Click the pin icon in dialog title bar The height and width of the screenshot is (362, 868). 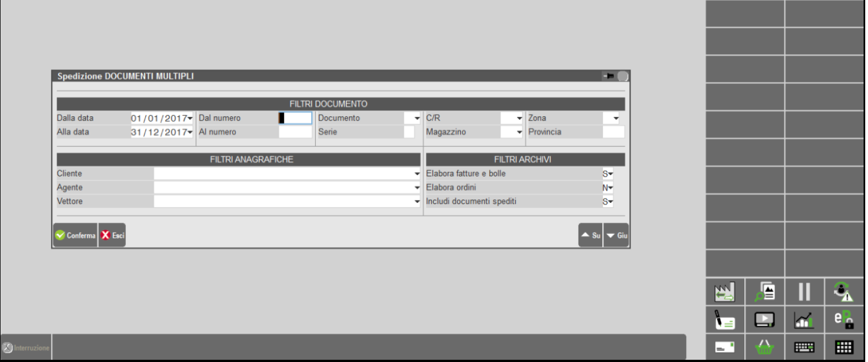tap(610, 77)
